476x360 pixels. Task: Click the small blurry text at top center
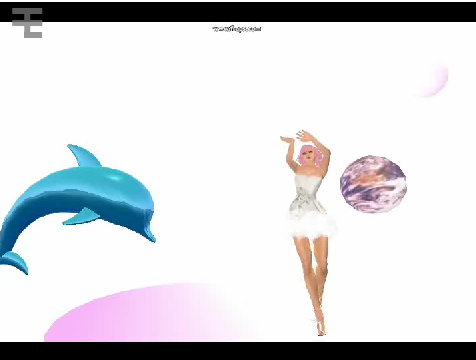click(237, 29)
